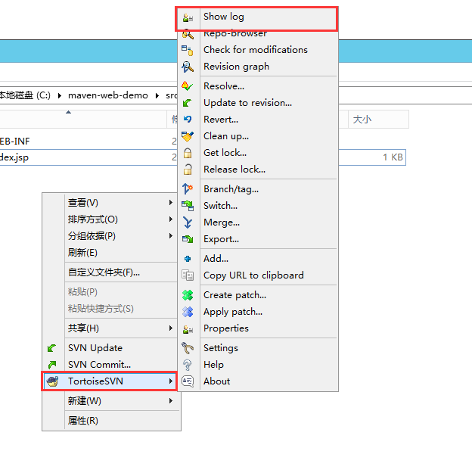472x476 pixels.
Task: Click the About speech-bubble icon
Action: click(x=188, y=381)
